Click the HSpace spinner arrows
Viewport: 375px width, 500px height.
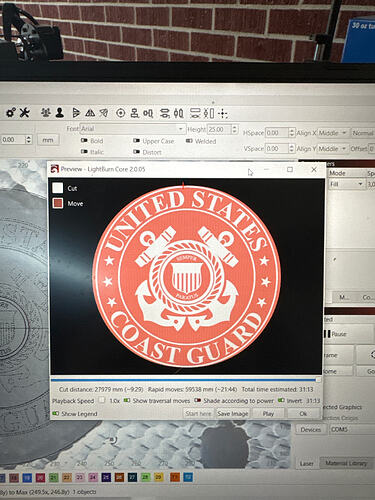[x=292, y=133]
